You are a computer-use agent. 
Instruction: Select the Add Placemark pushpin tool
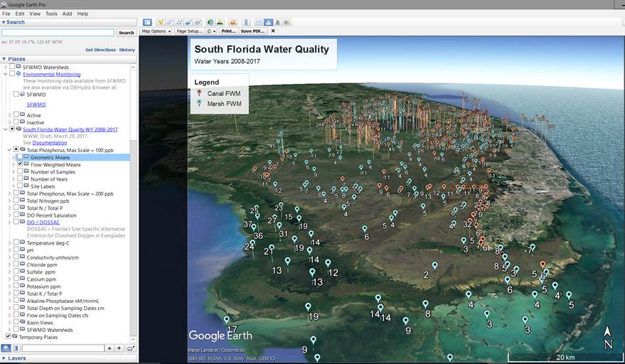(161, 22)
